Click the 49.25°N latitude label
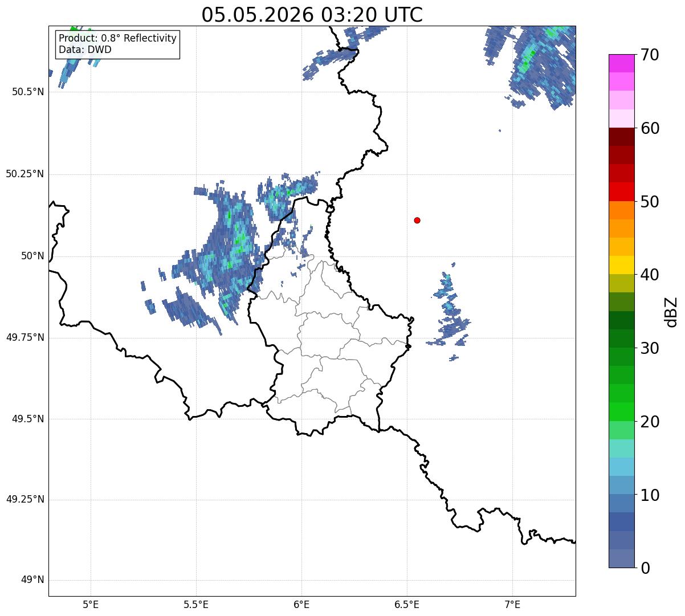 (x=25, y=500)
